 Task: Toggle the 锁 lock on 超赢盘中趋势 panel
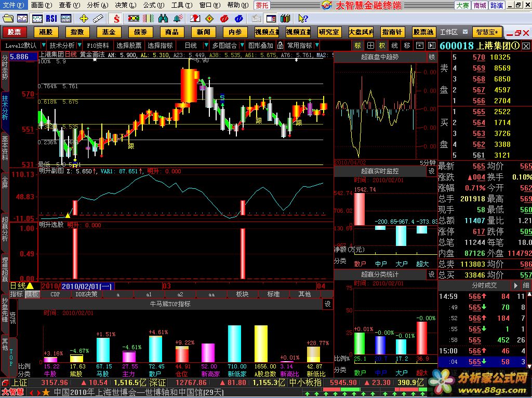pos(432,57)
